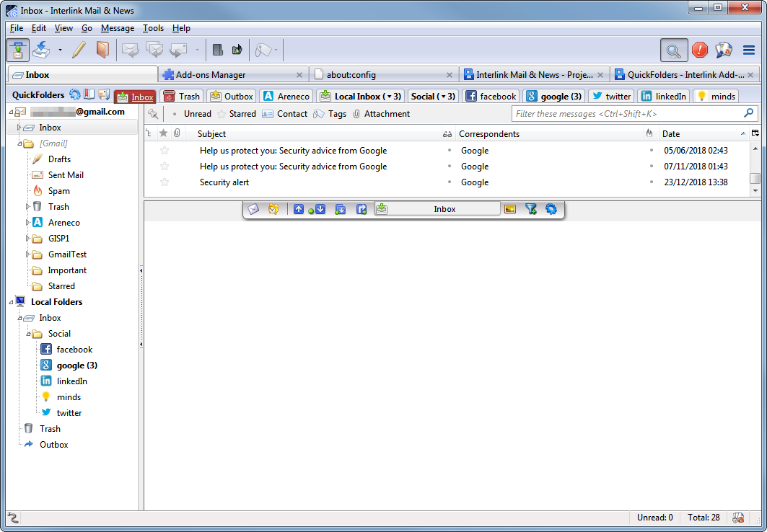Click the red bookmark book icon in QuickFolders bar
Screen dimensions: 767x532
point(89,94)
